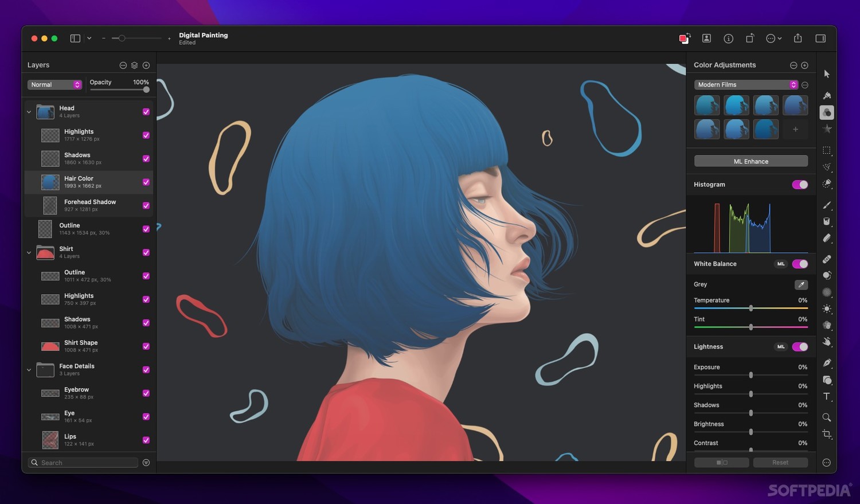Select the Pen tool
The width and height of the screenshot is (860, 504).
(827, 363)
